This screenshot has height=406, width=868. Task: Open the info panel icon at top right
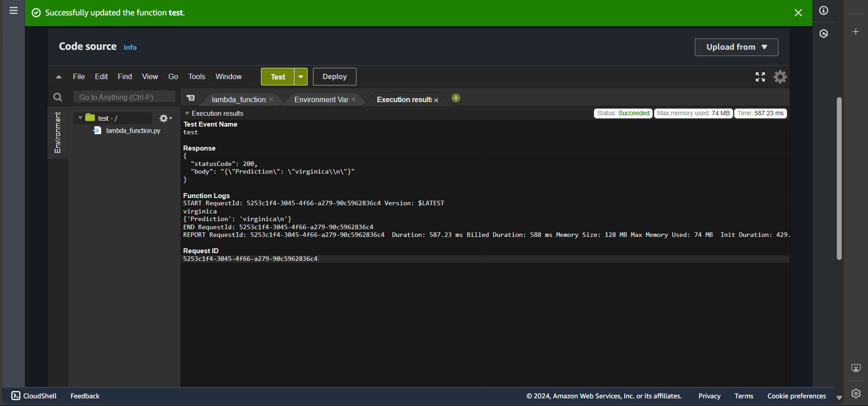point(824,10)
